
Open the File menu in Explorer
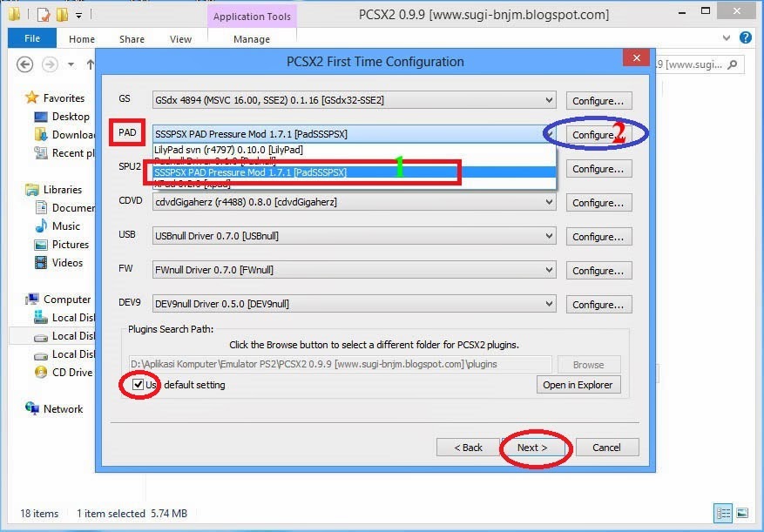pyautogui.click(x=32, y=38)
